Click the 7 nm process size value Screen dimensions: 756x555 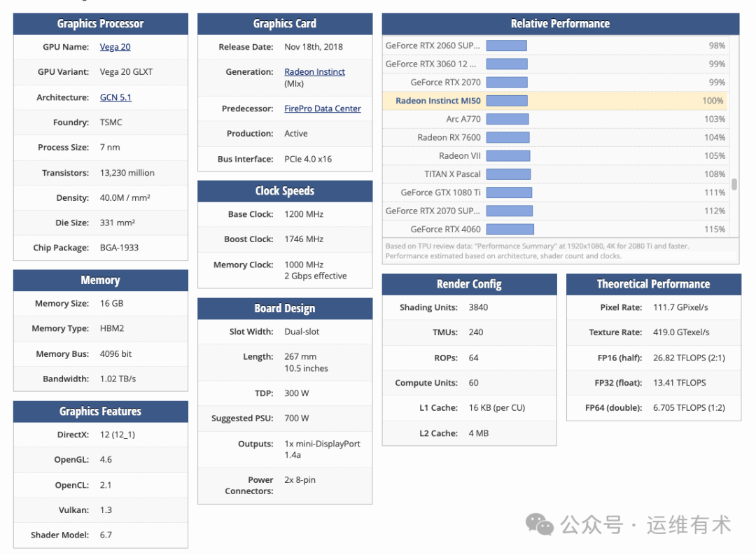point(110,147)
